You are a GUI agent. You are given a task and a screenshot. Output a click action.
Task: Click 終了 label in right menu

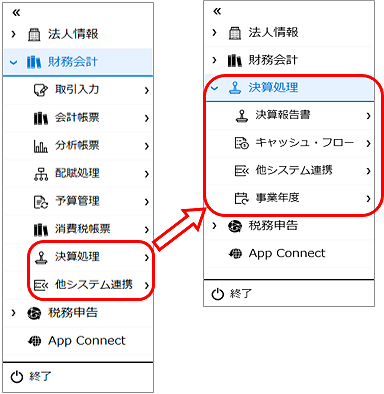pos(241,294)
